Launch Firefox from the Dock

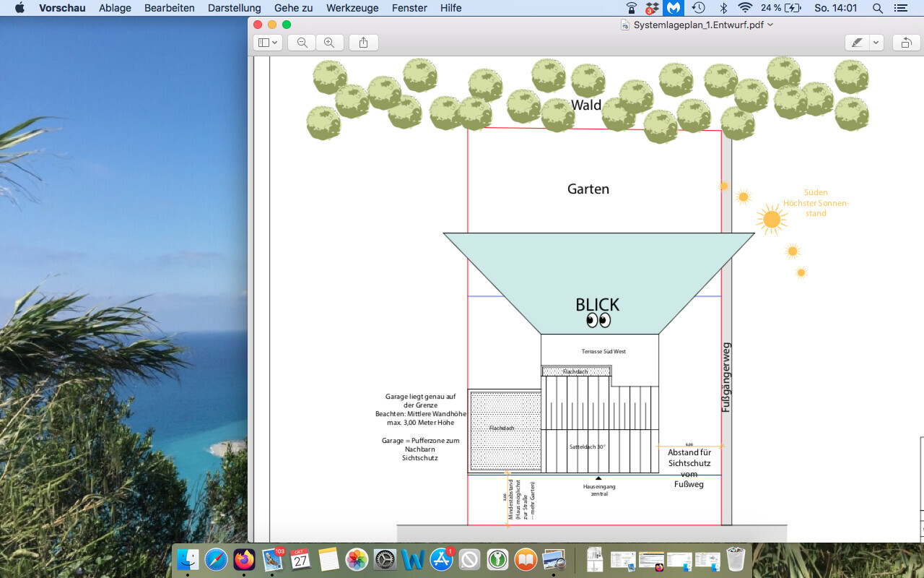[244, 559]
